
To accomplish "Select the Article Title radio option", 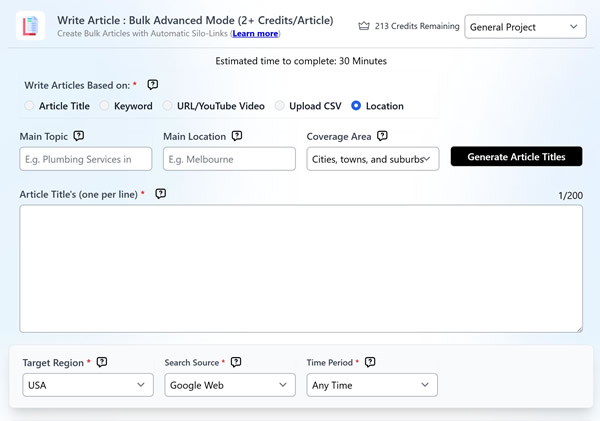I will (29, 106).
